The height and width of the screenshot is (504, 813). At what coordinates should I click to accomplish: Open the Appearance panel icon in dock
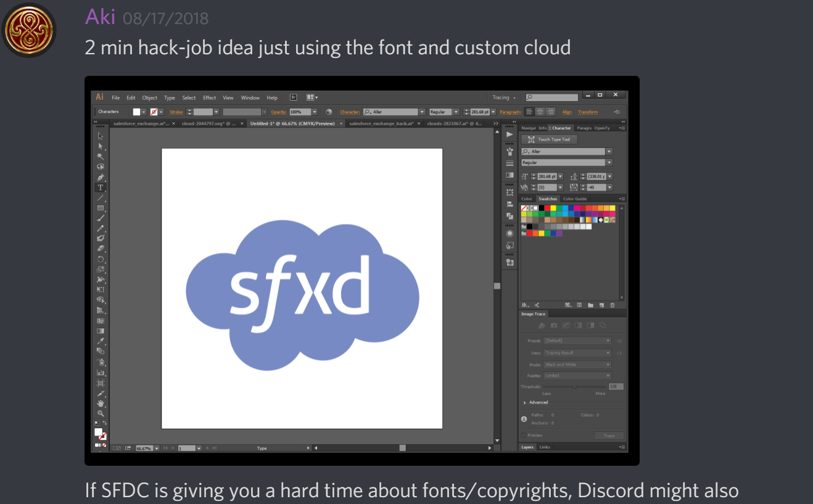tap(510, 233)
